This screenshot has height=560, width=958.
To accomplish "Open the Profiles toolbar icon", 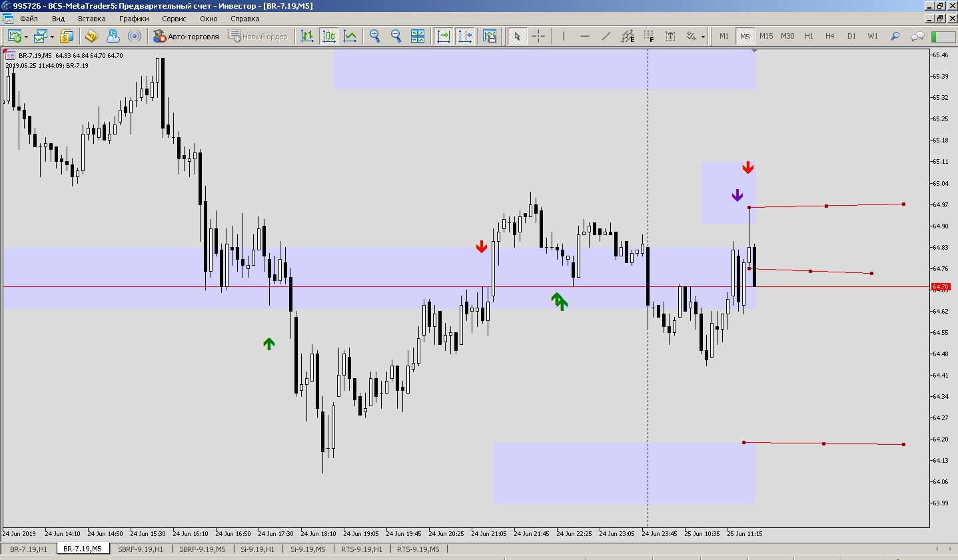I will tap(41, 36).
